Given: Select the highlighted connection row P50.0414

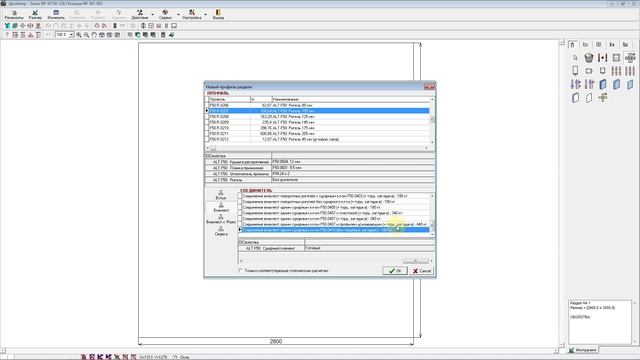Looking at the screenshot, I should click(x=336, y=230).
